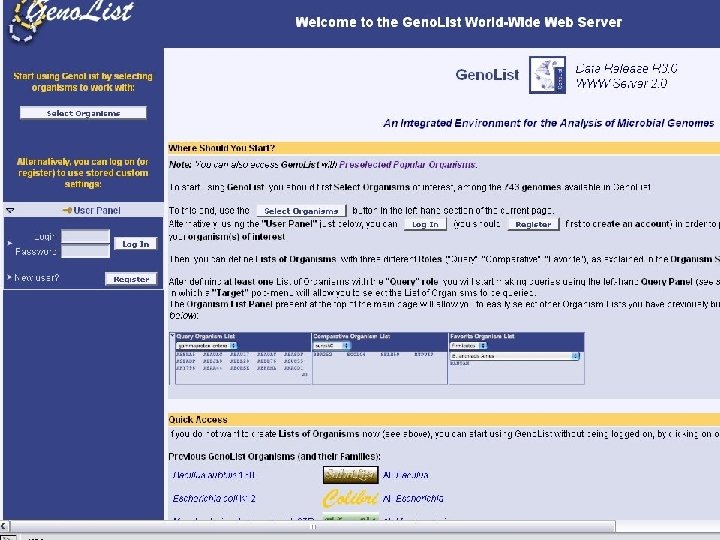Click the Colibri logo

[x=351, y=498]
